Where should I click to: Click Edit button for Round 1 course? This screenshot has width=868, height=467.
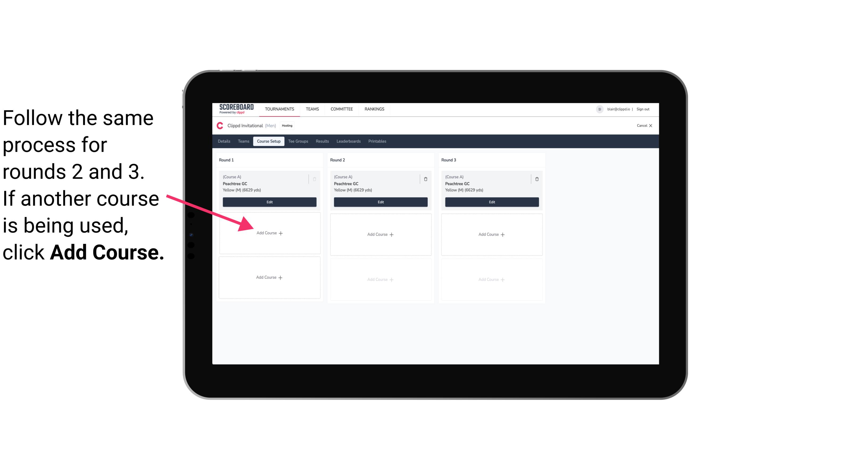[x=269, y=202]
